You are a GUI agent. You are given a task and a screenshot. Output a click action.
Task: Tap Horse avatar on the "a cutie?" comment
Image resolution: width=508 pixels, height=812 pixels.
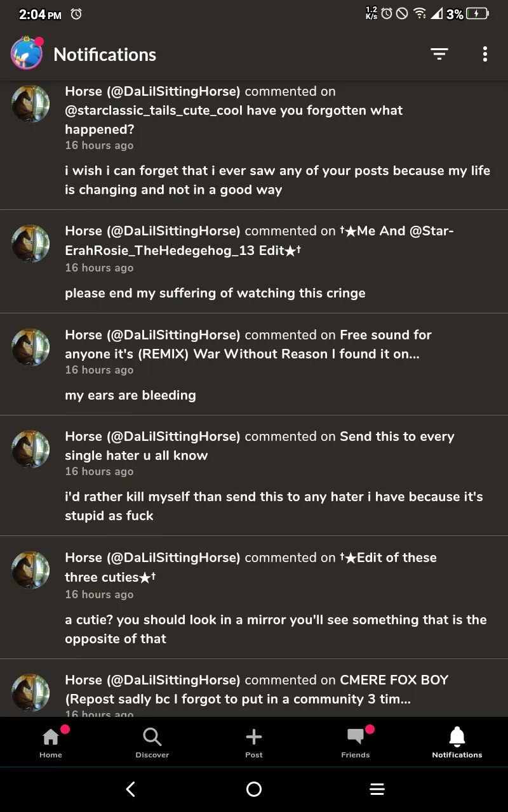pyautogui.click(x=30, y=570)
